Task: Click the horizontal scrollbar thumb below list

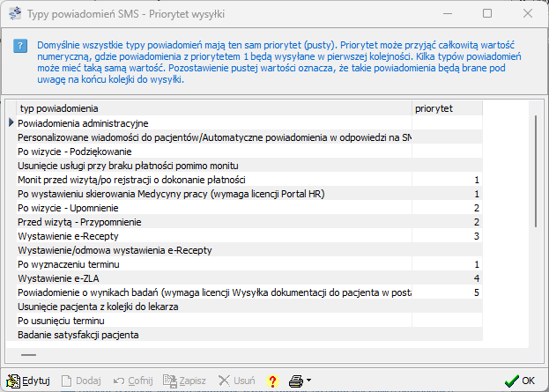Action: pos(29,355)
